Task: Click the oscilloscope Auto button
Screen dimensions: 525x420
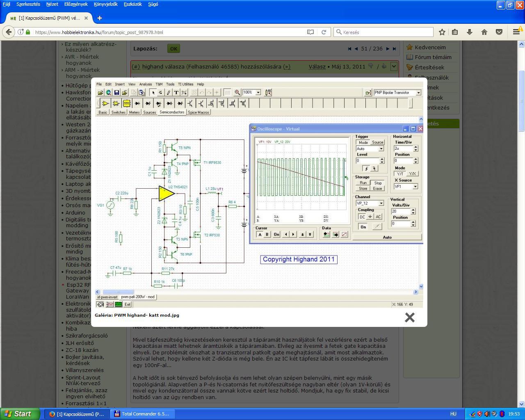Action: pyautogui.click(x=387, y=237)
